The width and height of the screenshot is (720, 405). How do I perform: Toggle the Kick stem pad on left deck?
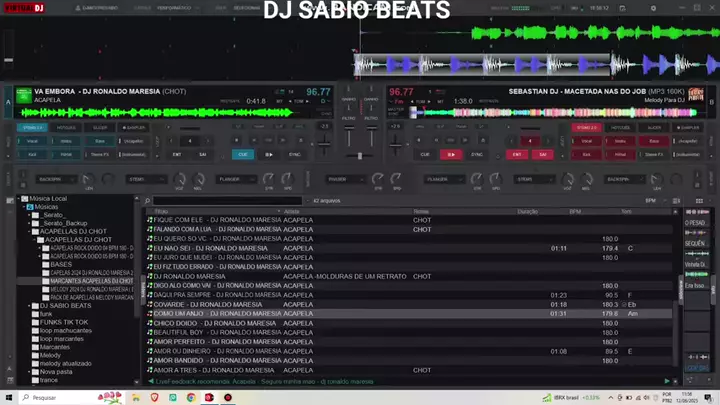point(32,155)
